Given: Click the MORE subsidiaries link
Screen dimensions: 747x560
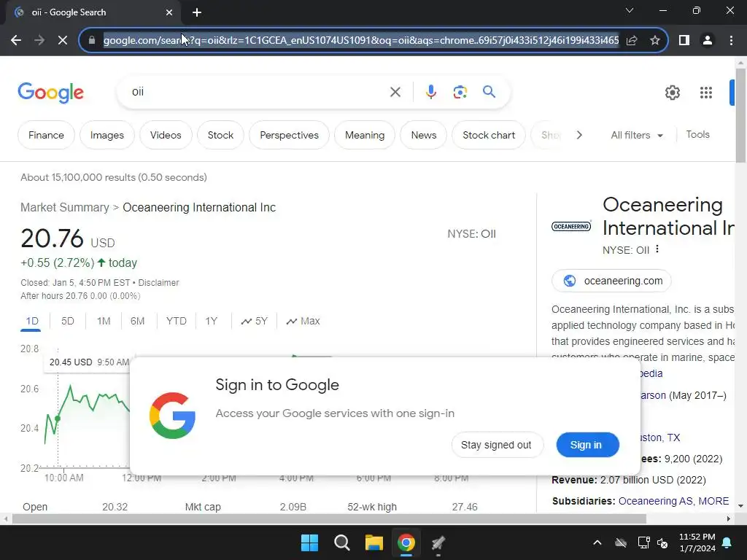Looking at the screenshot, I should coord(713,501).
